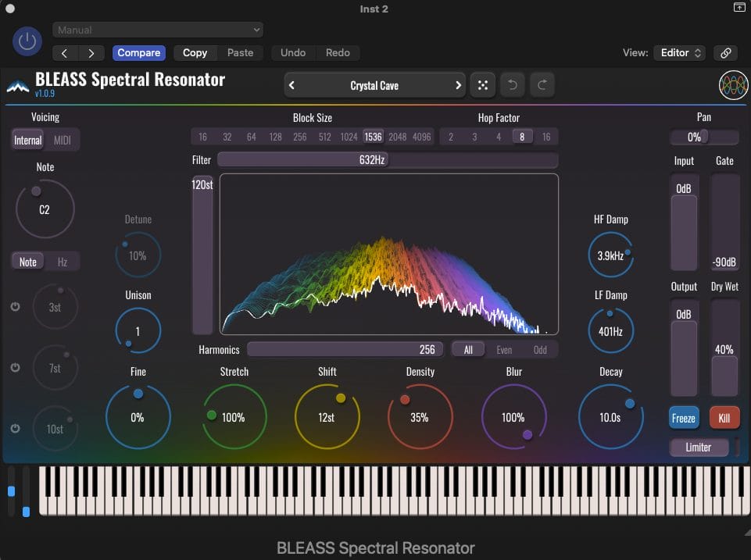Click the Note C2 knob
Screen dimensions: 751x560
tap(45, 209)
